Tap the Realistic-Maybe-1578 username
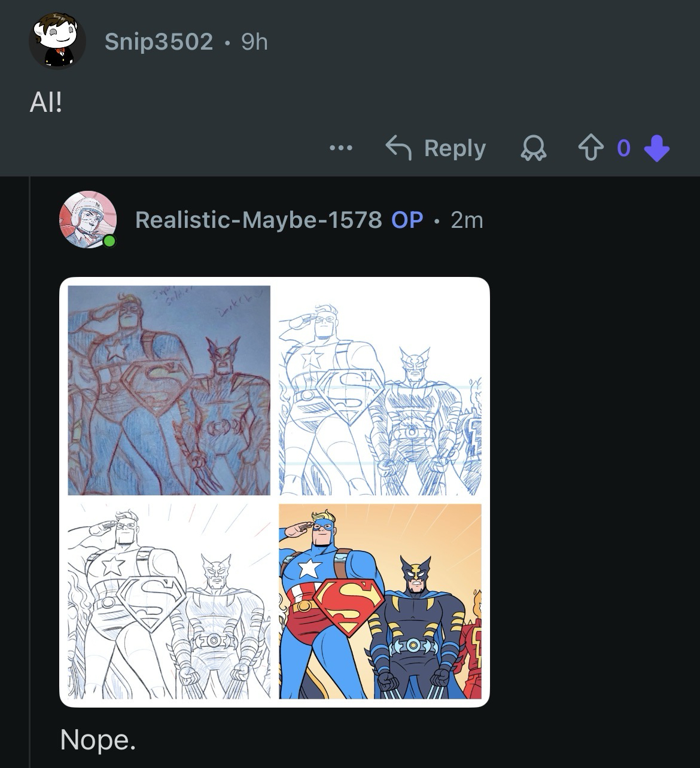This screenshot has height=768, width=700. pyautogui.click(x=258, y=220)
